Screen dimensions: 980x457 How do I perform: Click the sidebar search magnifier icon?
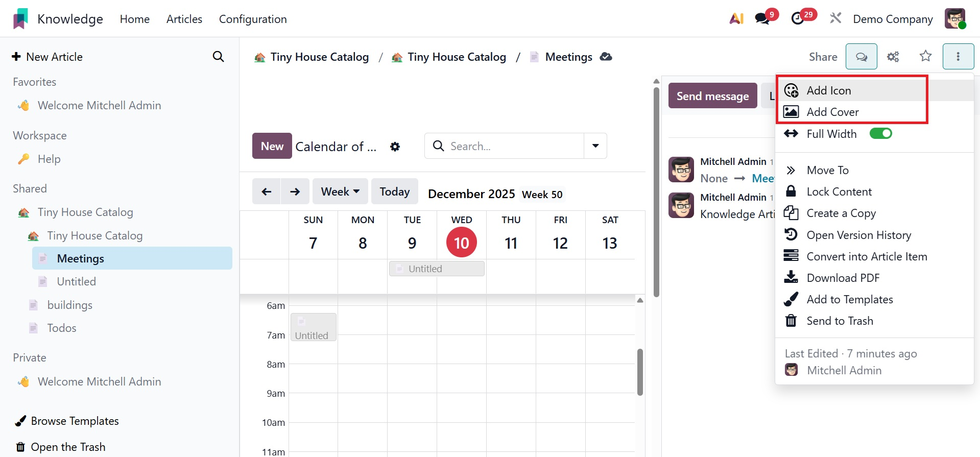[218, 57]
